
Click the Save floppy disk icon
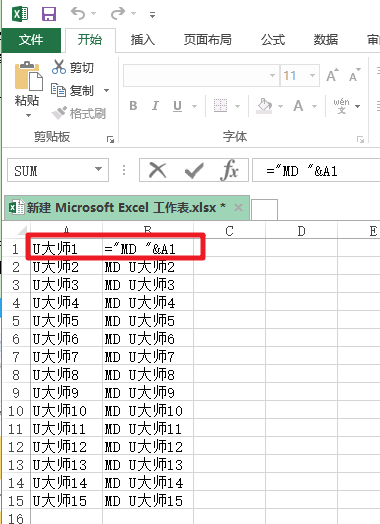point(49,14)
